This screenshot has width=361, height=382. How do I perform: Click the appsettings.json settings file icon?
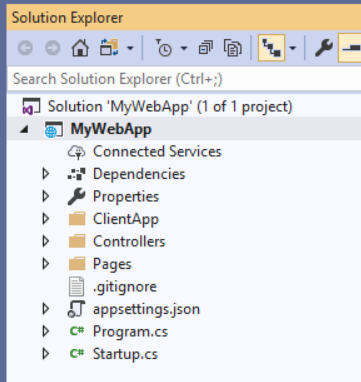tap(76, 309)
